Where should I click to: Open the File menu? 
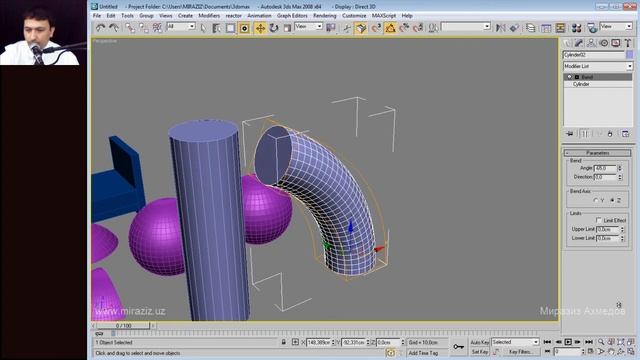click(x=97, y=16)
